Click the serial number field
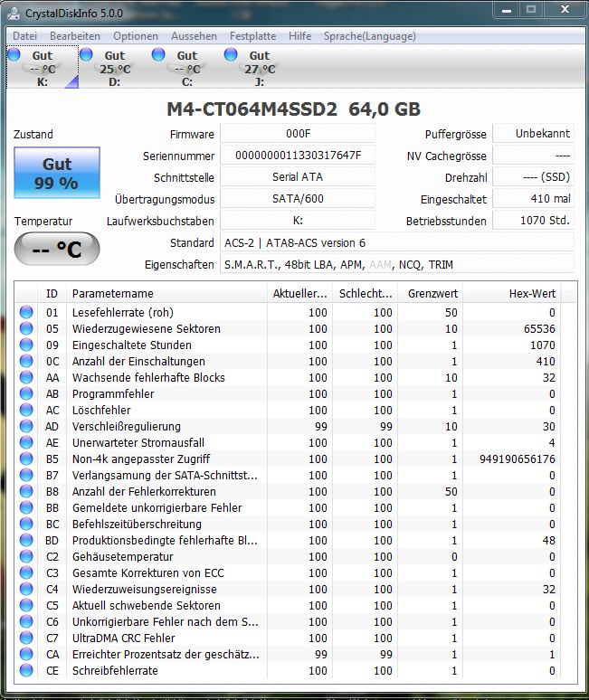589x700 pixels. (298, 156)
